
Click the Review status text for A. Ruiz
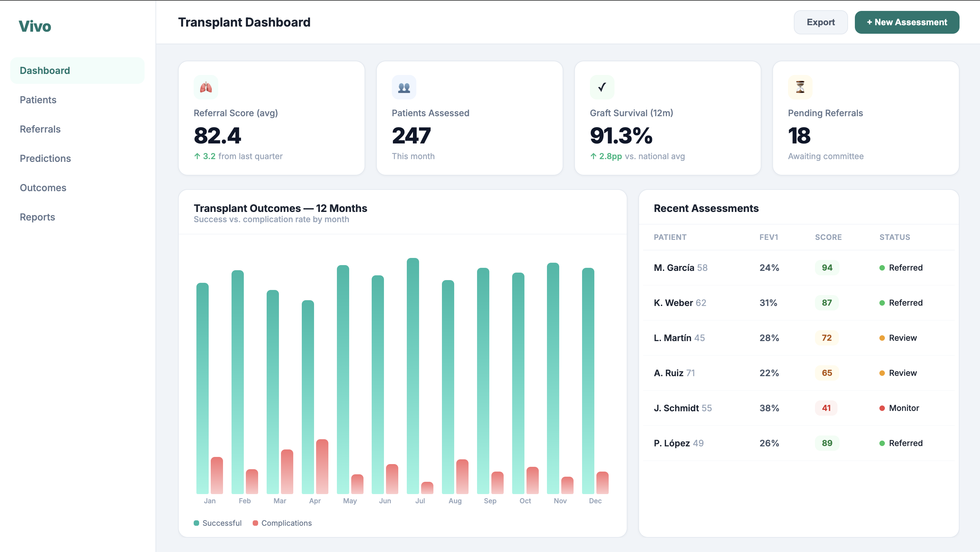coord(903,373)
